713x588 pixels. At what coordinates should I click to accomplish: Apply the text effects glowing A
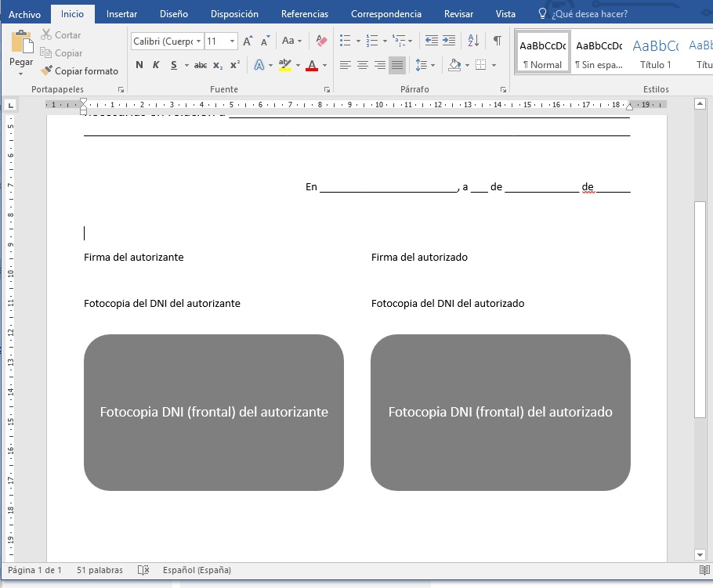259,66
